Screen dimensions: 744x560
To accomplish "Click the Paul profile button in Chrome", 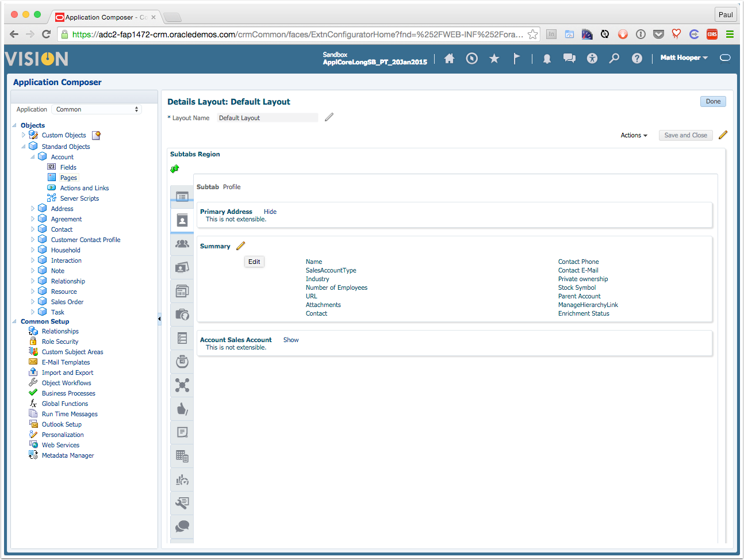I will 726,14.
